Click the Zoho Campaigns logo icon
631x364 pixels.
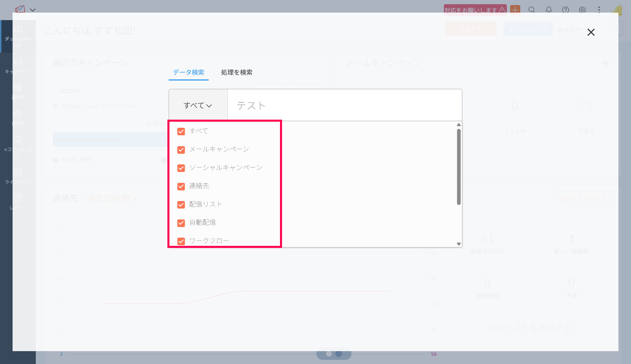(x=20, y=9)
